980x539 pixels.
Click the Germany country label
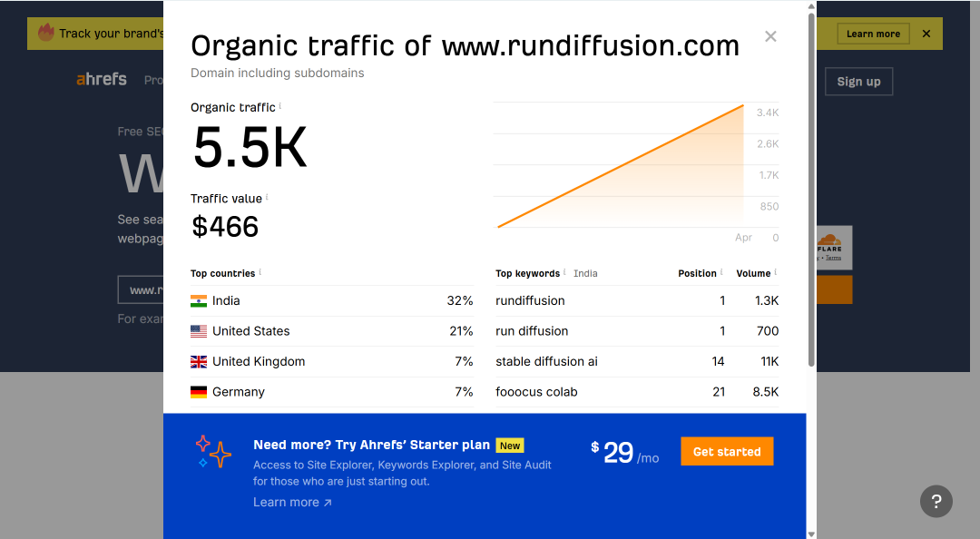[x=239, y=392]
